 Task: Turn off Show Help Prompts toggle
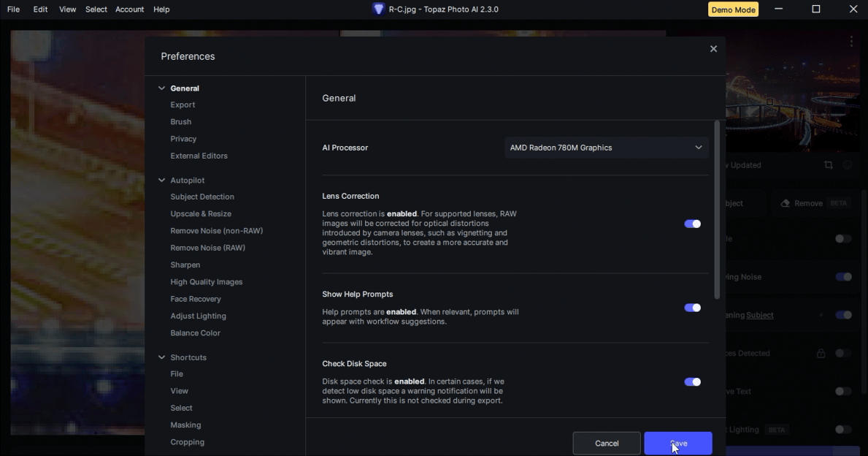[692, 308]
